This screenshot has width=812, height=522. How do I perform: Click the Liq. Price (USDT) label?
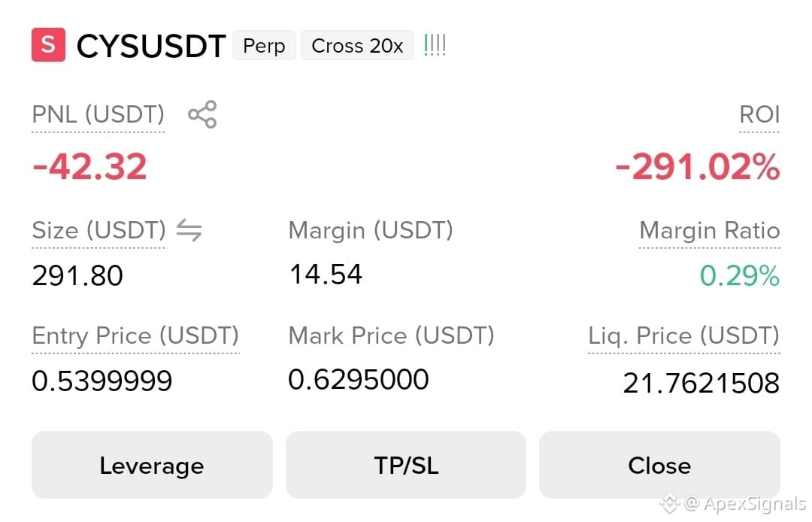tap(683, 335)
